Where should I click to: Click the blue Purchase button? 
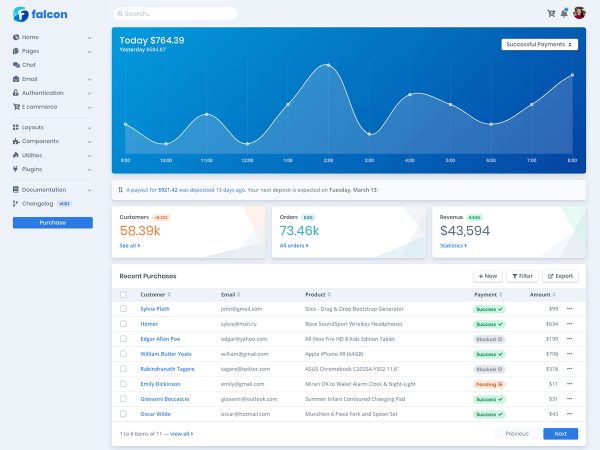(x=52, y=222)
